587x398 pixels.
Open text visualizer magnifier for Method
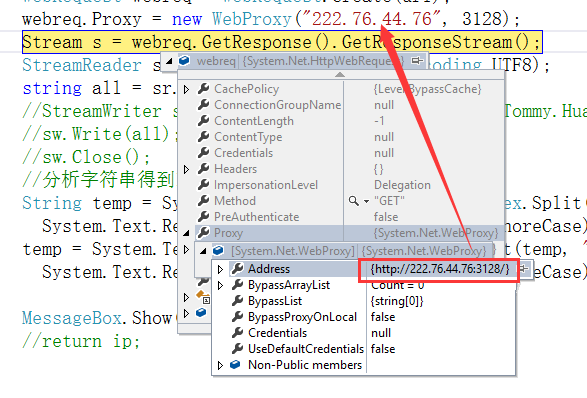[353, 201]
